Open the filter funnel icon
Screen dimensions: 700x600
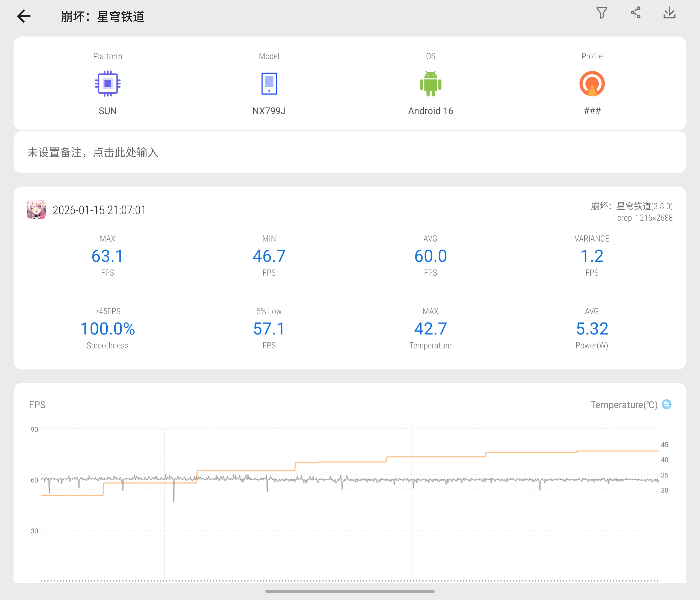[x=602, y=13]
